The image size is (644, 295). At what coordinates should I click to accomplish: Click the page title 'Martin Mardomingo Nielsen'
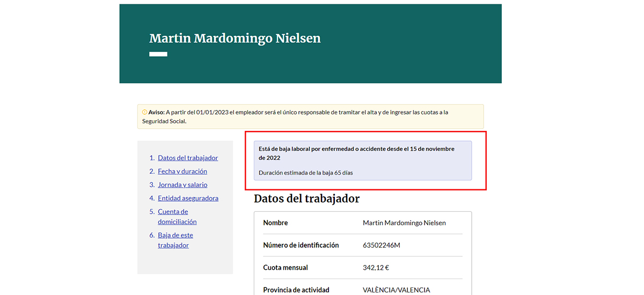(235, 39)
